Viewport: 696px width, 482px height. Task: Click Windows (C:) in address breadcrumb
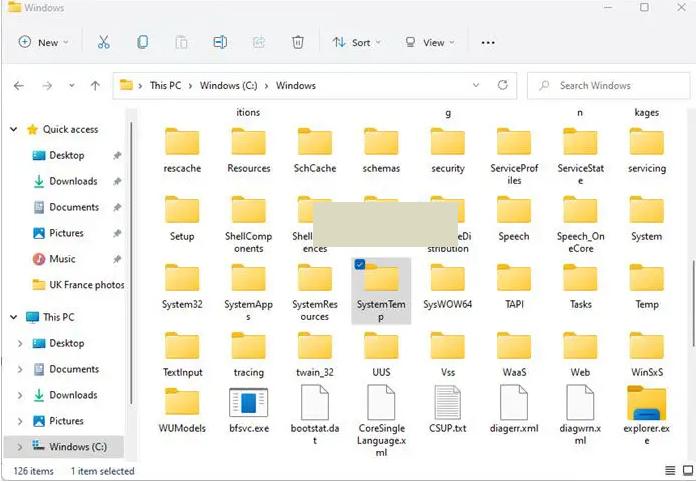click(x=228, y=85)
